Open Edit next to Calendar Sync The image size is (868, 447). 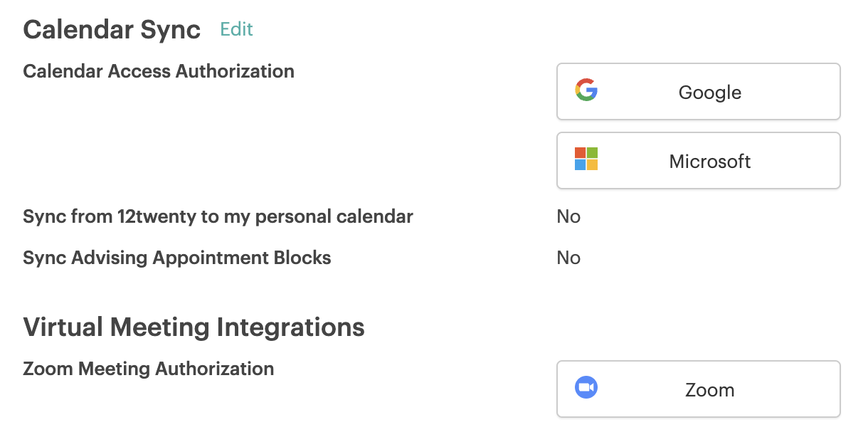coord(236,29)
